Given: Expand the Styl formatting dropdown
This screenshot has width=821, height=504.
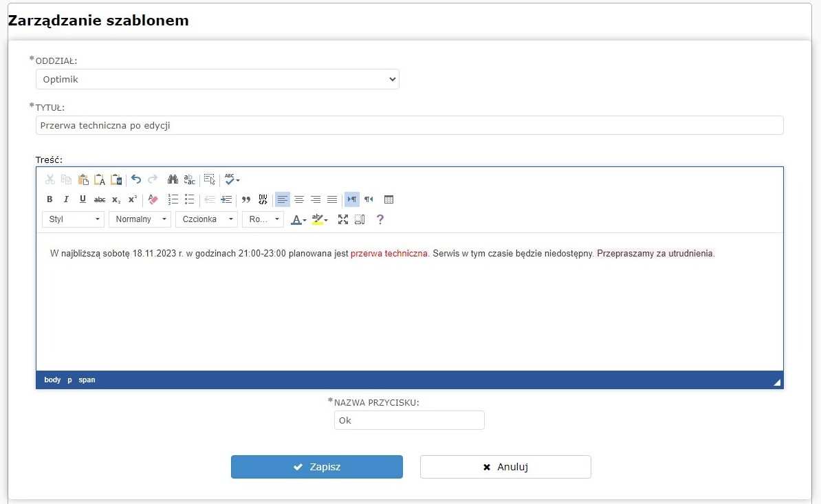Looking at the screenshot, I should [73, 219].
